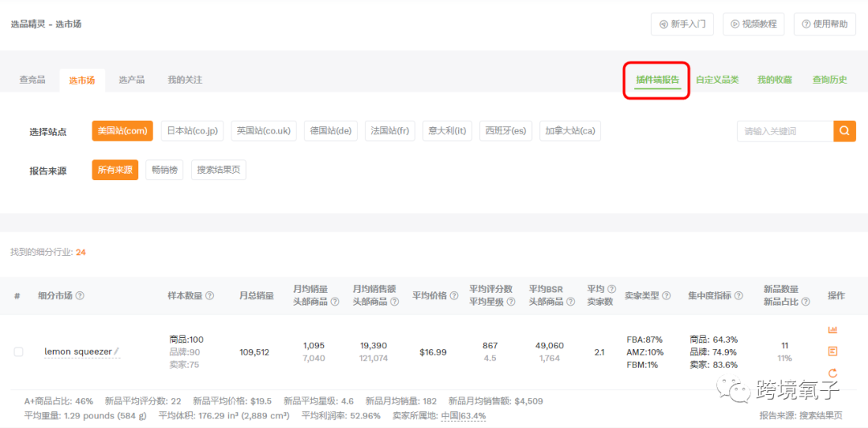Switch to 选产品 tab
Viewport: 868px width, 428px height.
pos(131,80)
